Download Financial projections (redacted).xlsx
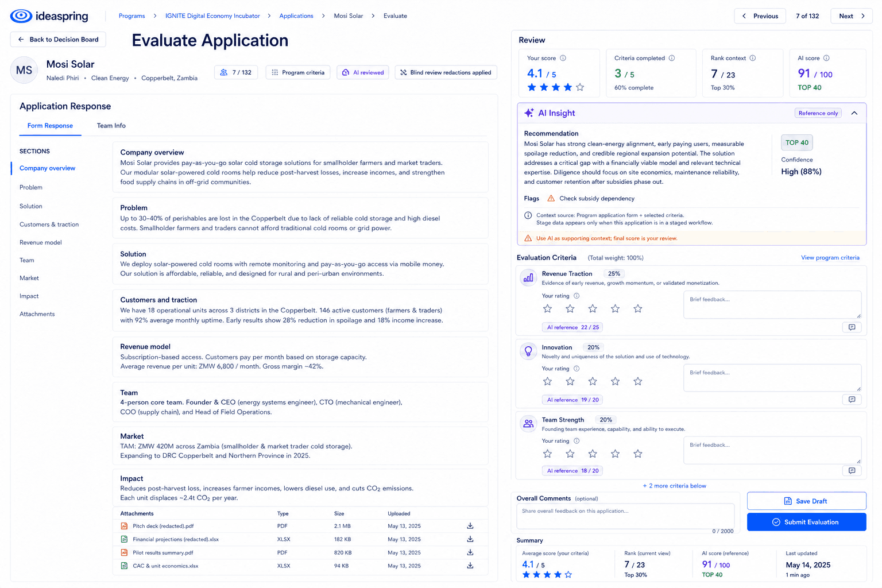This screenshot has width=882, height=588. click(470, 539)
